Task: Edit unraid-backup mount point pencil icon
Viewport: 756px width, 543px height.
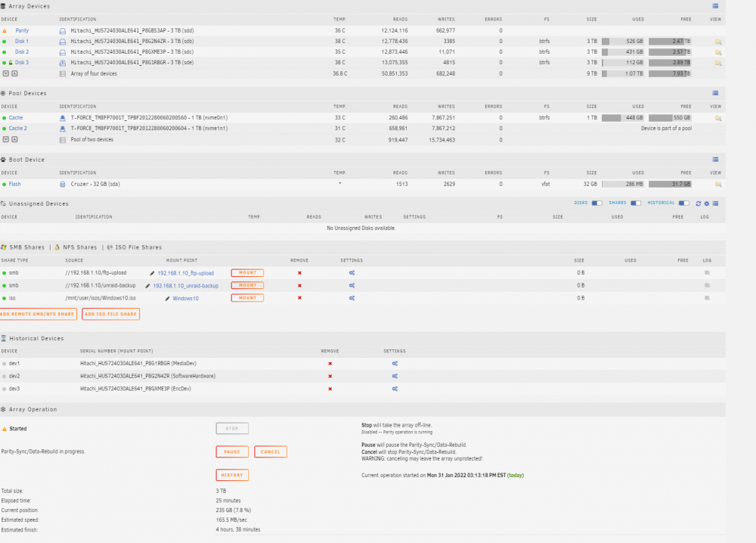Action: tap(147, 286)
